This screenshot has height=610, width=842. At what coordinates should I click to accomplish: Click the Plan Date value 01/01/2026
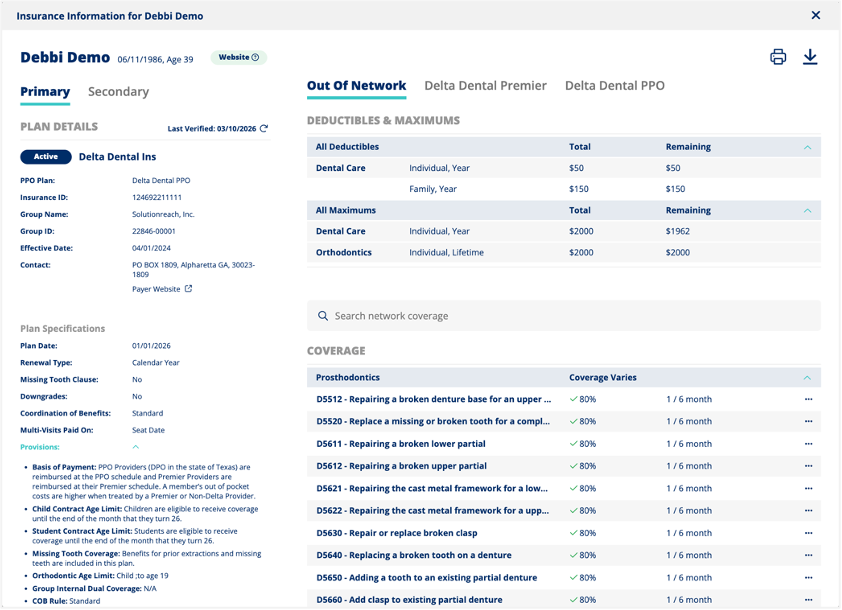151,346
